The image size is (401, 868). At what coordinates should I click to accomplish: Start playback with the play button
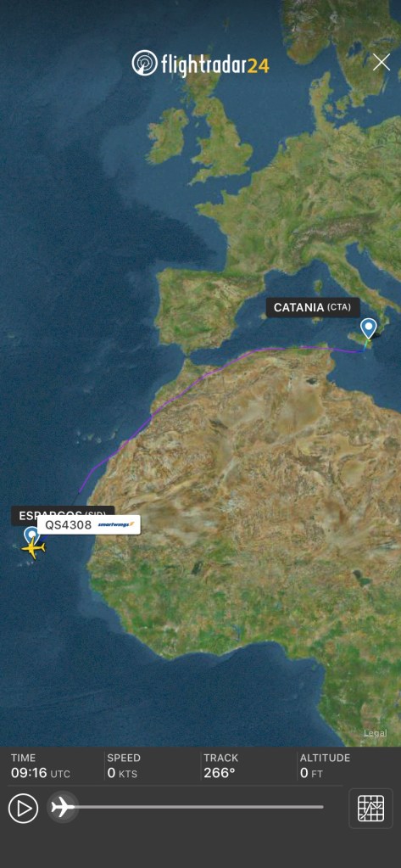click(23, 809)
